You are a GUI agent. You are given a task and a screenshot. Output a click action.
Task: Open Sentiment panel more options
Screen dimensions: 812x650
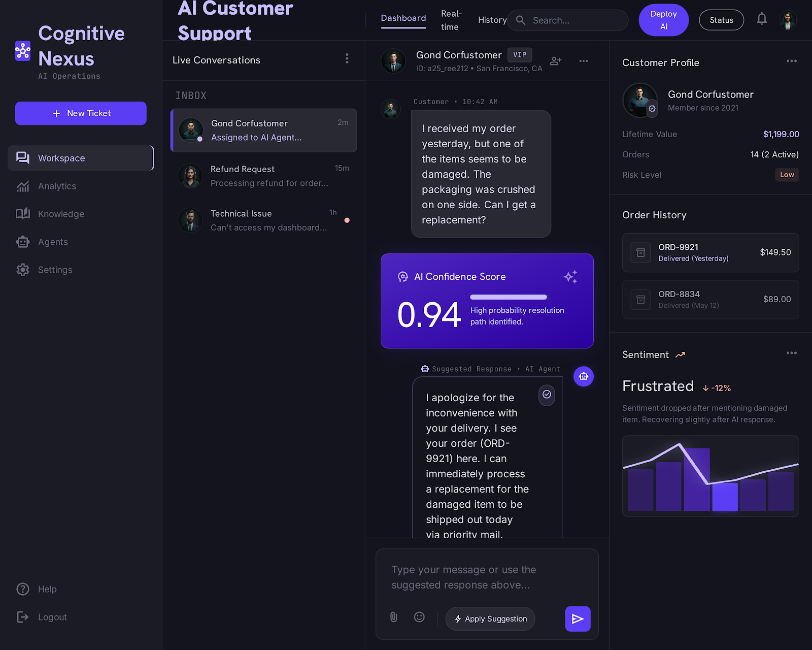(792, 353)
